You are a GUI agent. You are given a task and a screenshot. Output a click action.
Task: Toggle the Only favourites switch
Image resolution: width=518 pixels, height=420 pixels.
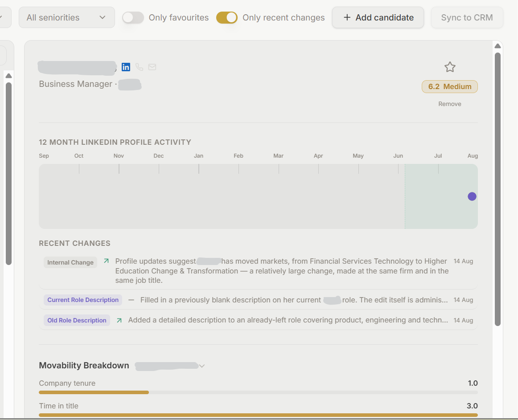[x=133, y=17]
